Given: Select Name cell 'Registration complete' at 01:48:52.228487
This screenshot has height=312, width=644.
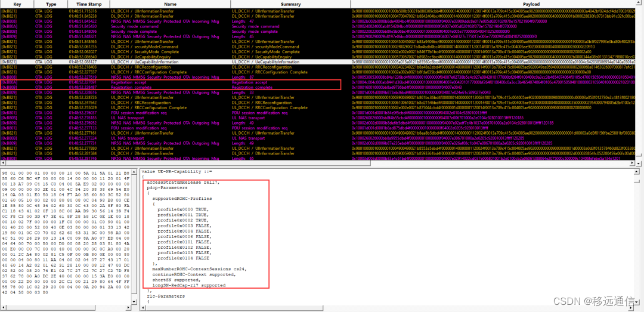Looking at the screenshot, I should (x=130, y=87).
